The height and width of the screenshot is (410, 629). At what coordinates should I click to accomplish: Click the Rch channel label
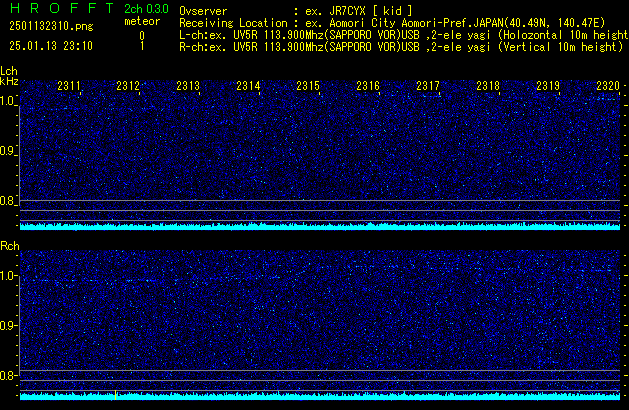coord(10,246)
